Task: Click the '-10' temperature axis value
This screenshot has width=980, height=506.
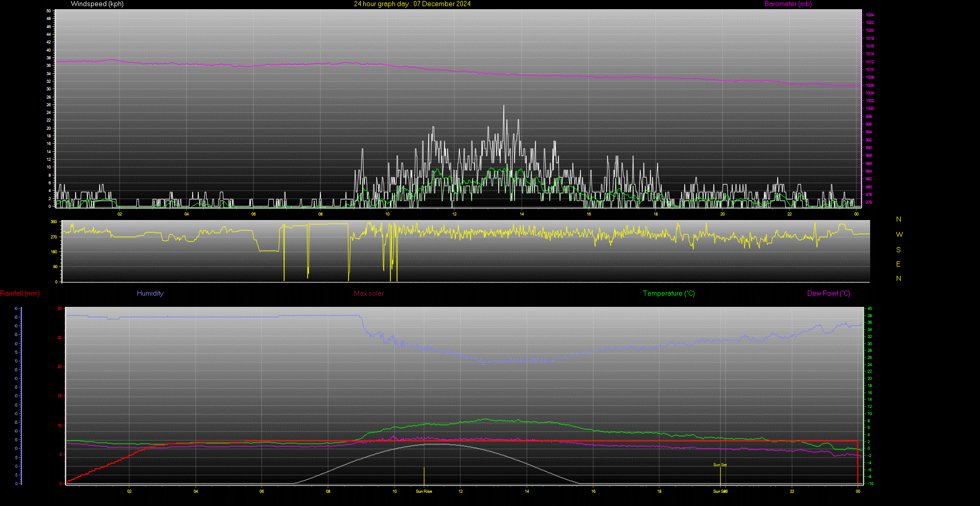Action: [x=870, y=484]
